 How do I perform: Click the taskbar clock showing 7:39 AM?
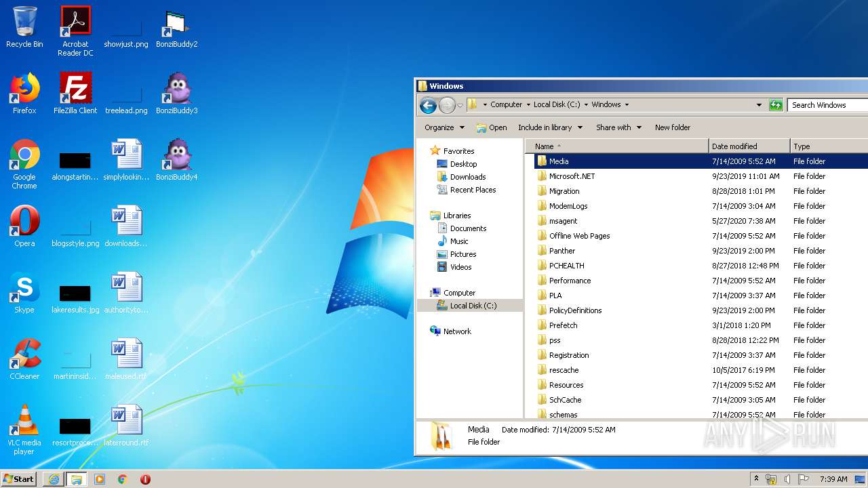[x=833, y=479]
